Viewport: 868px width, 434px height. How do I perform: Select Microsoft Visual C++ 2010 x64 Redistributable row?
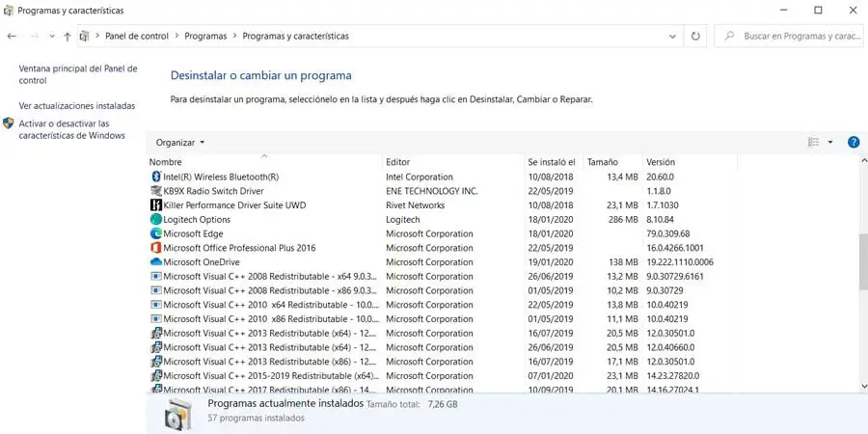click(x=443, y=305)
